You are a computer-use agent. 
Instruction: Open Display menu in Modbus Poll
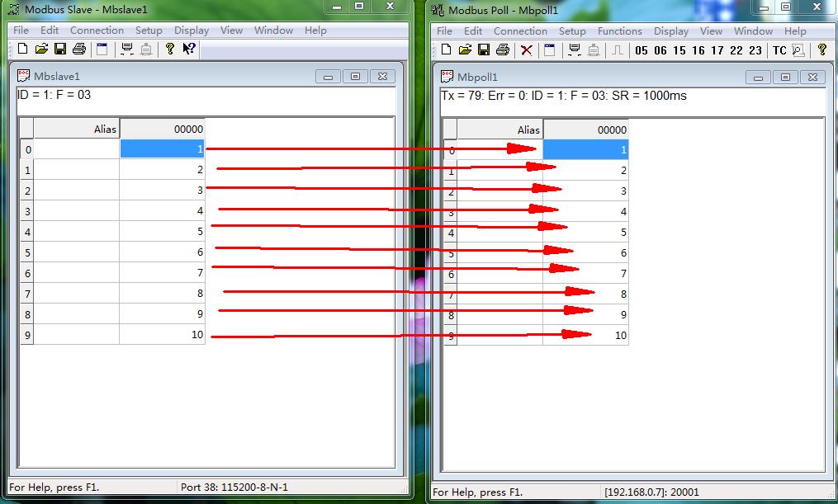(671, 31)
